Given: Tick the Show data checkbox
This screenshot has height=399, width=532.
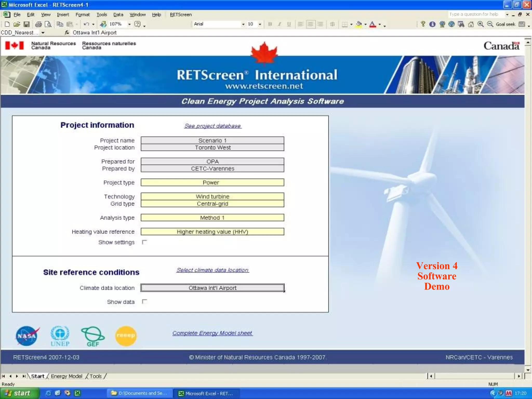Looking at the screenshot, I should pyautogui.click(x=144, y=302).
